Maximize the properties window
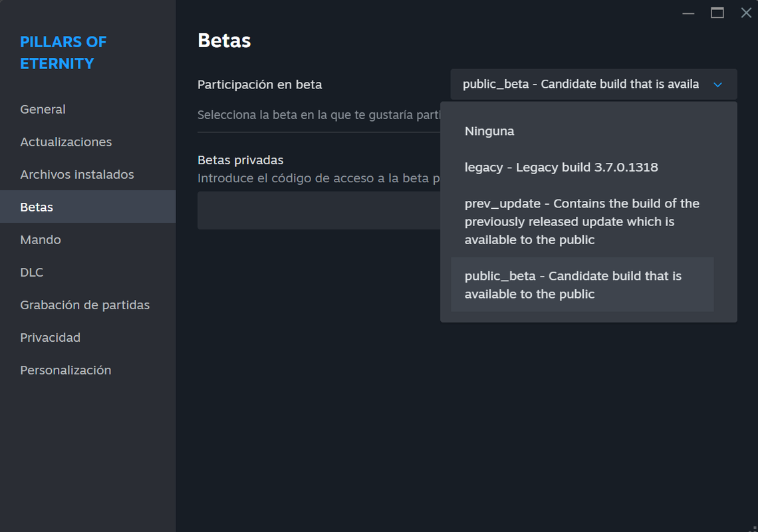 click(x=717, y=13)
